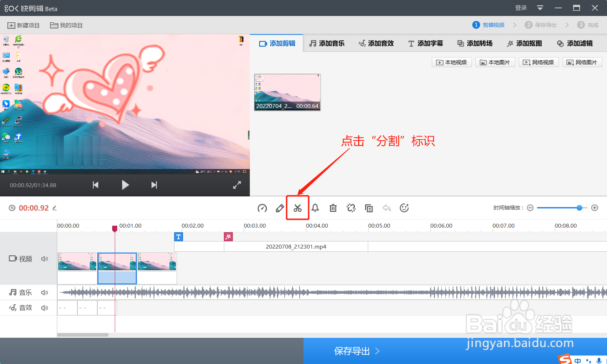Screen dimensions: 607x364
Task: Click the unlink icon on the toolbar
Action: point(351,208)
